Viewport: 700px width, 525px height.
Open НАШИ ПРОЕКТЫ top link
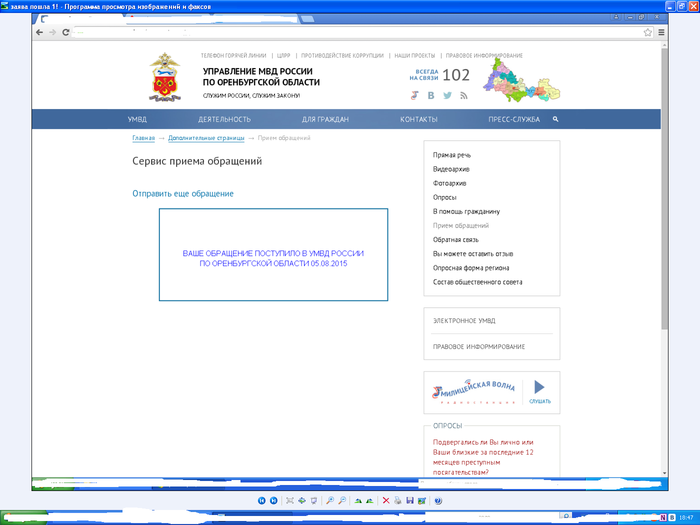point(415,55)
